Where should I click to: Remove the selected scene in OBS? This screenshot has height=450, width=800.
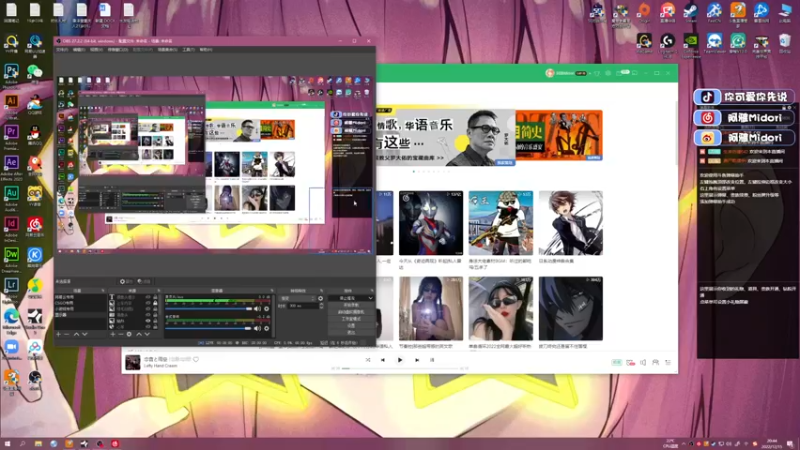(67, 334)
